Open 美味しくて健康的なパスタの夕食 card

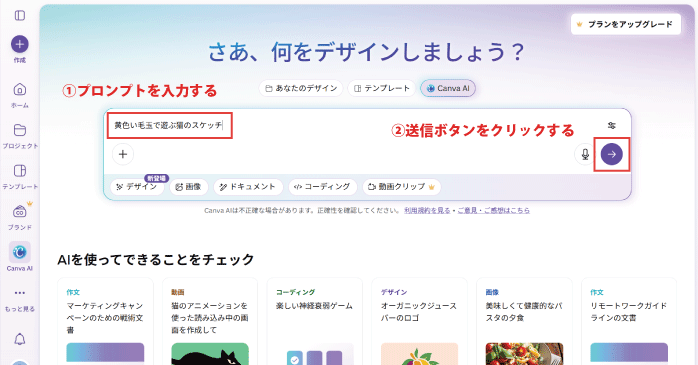(x=524, y=321)
